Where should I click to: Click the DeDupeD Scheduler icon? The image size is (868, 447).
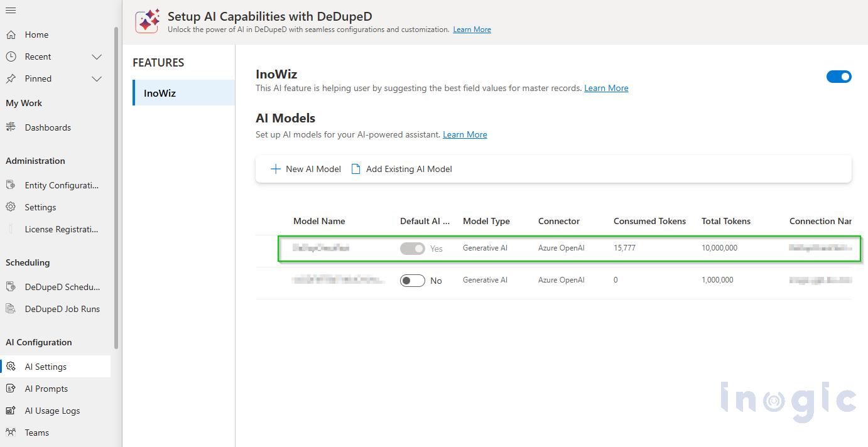pyautogui.click(x=11, y=287)
